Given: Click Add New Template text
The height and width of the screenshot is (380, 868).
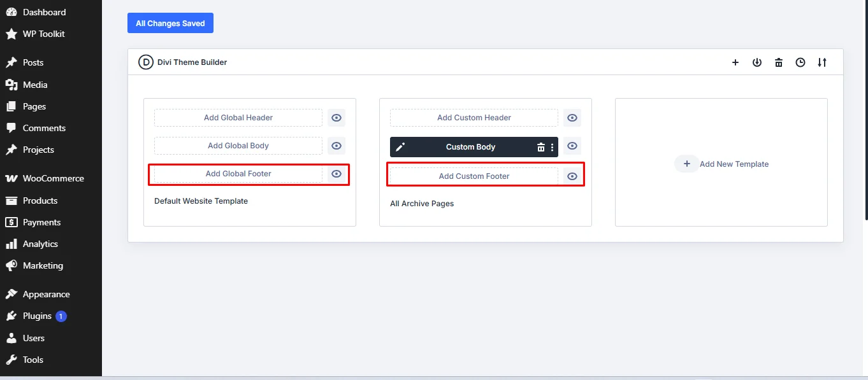Looking at the screenshot, I should click(734, 164).
